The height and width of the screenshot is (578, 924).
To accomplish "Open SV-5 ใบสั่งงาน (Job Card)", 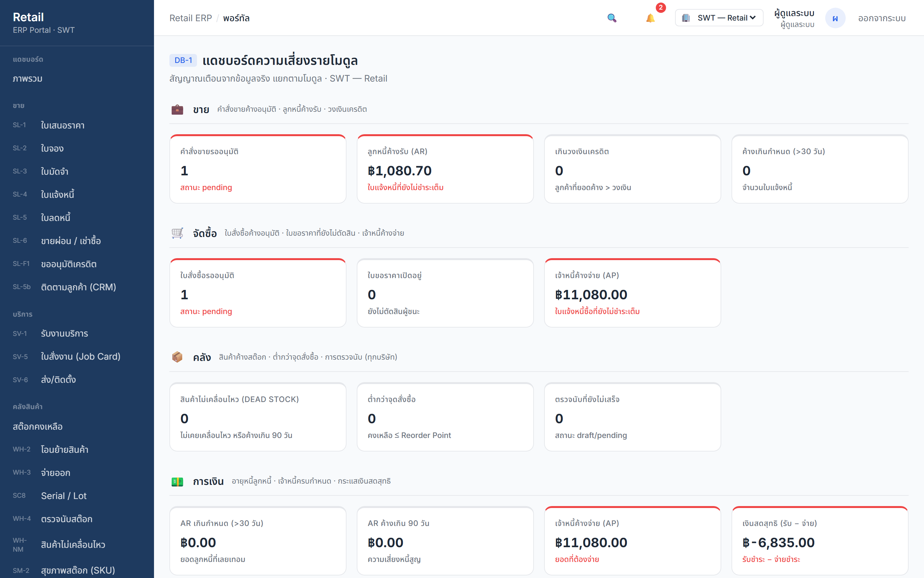I will [x=77, y=357].
